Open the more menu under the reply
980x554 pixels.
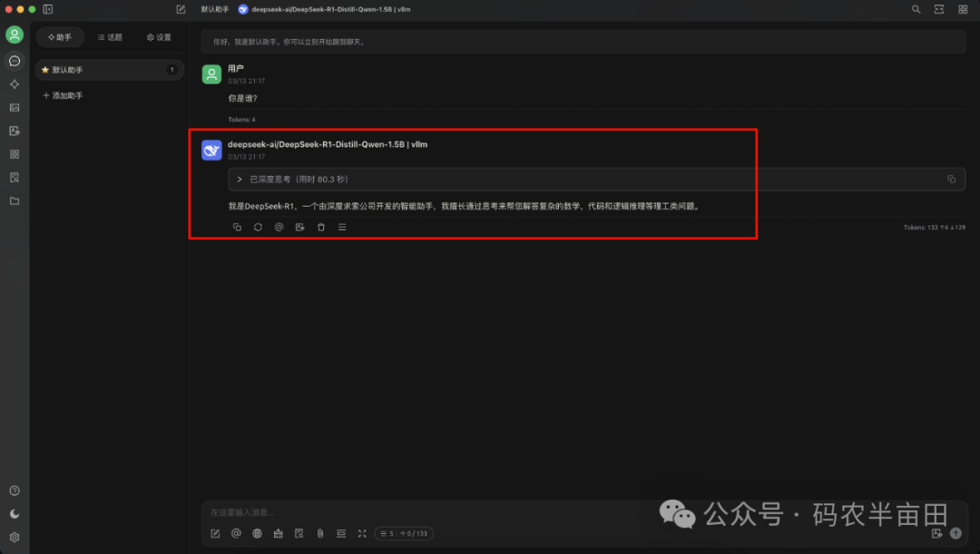[x=342, y=228]
